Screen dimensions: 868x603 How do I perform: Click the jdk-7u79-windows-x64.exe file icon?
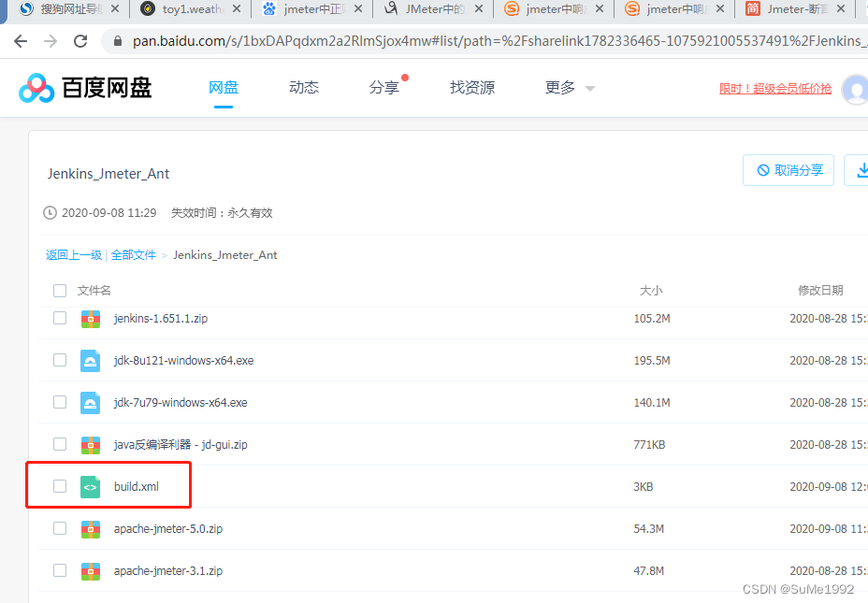[91, 403]
